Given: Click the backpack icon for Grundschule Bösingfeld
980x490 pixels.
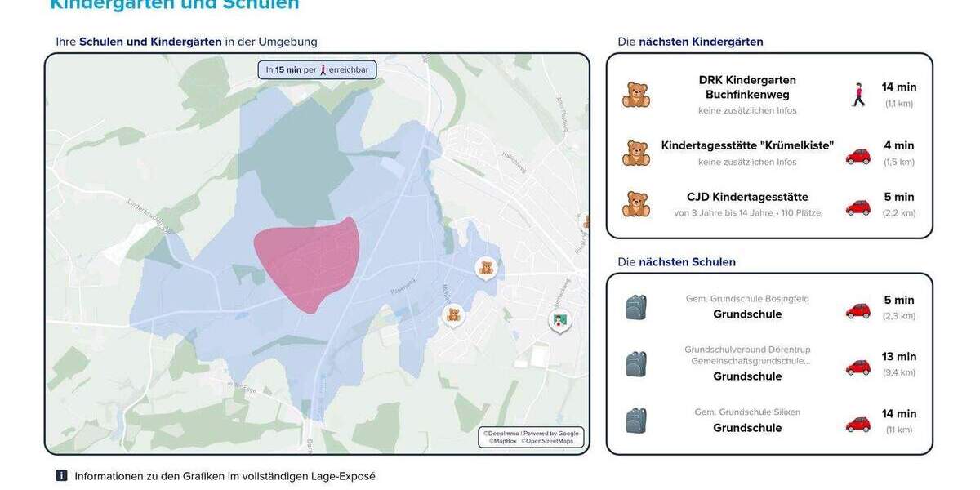Looking at the screenshot, I should click(x=636, y=307).
